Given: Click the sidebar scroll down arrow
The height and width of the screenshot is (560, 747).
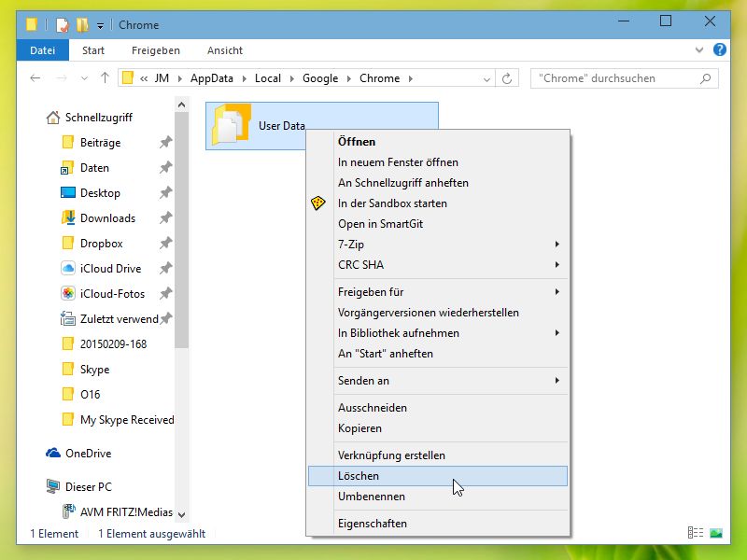Looking at the screenshot, I should coord(181,514).
